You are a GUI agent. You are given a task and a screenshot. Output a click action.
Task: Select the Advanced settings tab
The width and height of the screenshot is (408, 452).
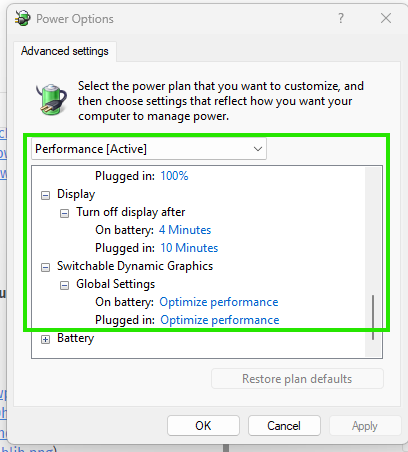(65, 51)
